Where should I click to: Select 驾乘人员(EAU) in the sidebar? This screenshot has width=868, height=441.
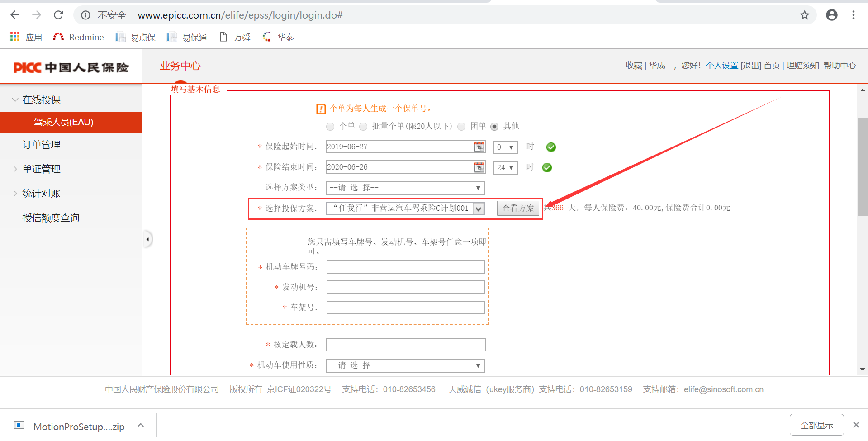pos(71,122)
